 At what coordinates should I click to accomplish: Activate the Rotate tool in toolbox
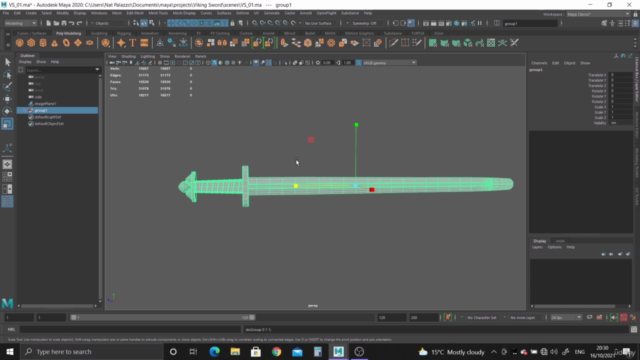7,111
